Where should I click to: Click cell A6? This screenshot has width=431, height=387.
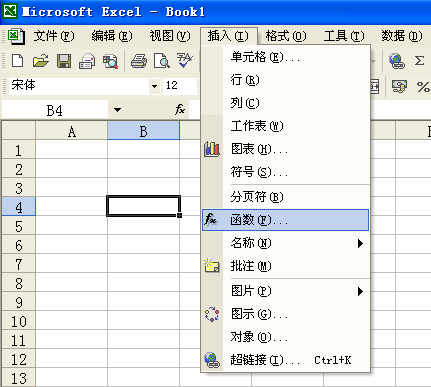point(72,245)
